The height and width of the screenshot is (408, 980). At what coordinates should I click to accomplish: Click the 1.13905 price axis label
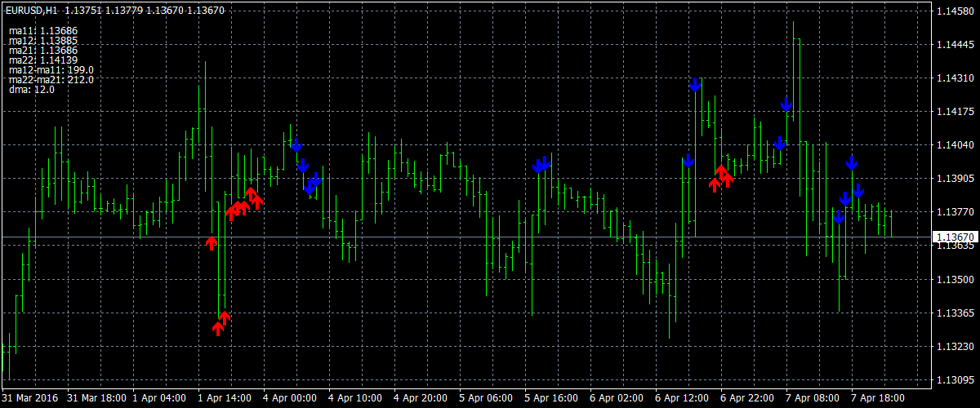click(954, 179)
